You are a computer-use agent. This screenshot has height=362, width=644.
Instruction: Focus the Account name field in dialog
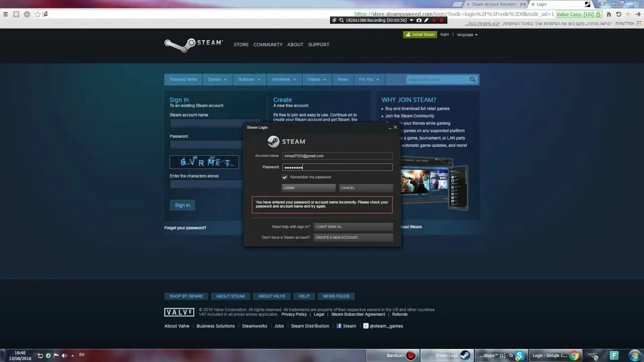[x=337, y=156]
